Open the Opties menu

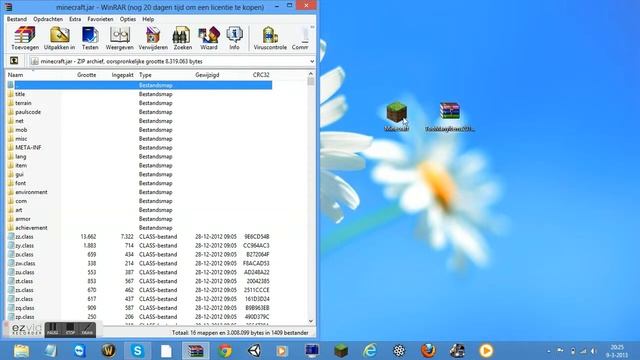pos(128,19)
